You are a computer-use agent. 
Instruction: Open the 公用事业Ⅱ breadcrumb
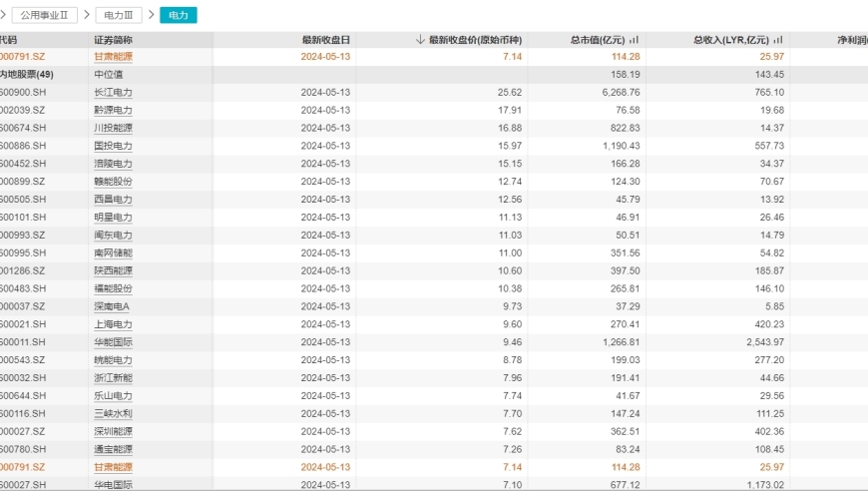pyautogui.click(x=44, y=15)
